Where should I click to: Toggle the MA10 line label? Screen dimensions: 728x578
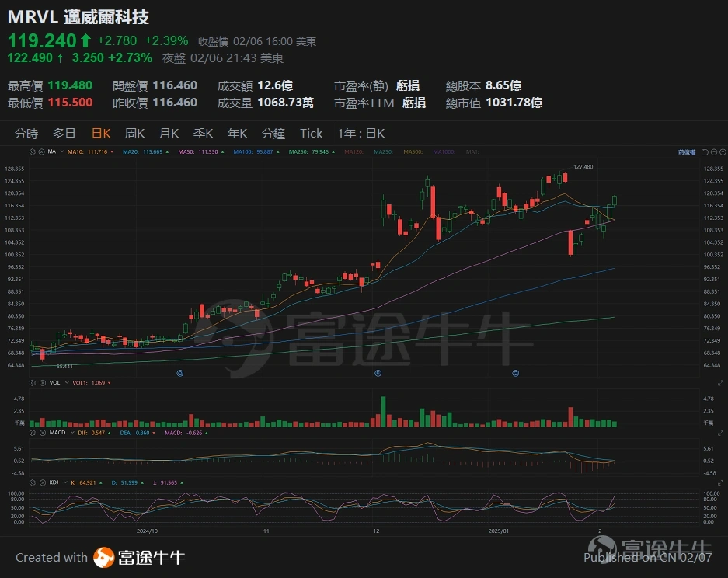[x=90, y=151]
